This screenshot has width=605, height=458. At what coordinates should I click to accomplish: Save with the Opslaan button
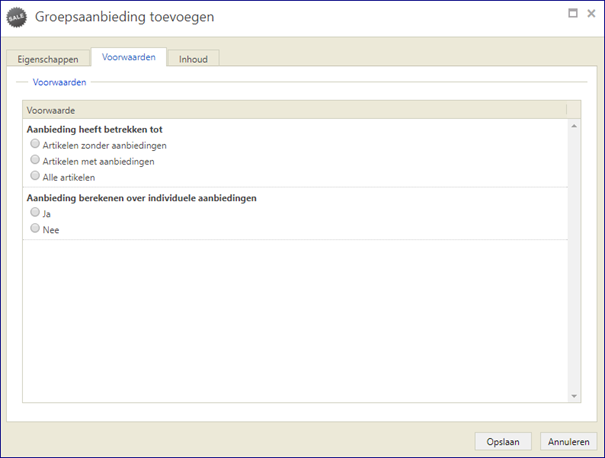[x=503, y=441]
